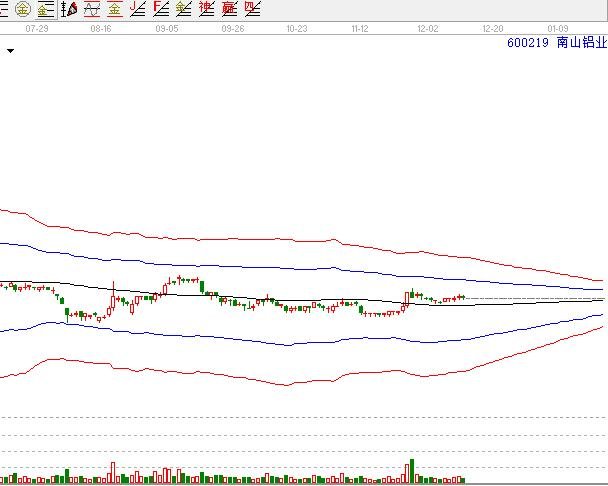Viewport: 608px width, 486px height.
Task: Click the 12-20 date label
Action: coord(493,29)
